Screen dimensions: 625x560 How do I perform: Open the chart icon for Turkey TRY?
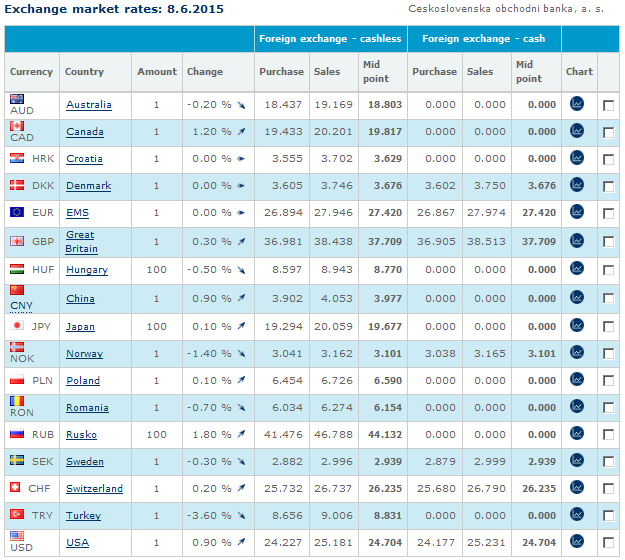[x=577, y=515]
